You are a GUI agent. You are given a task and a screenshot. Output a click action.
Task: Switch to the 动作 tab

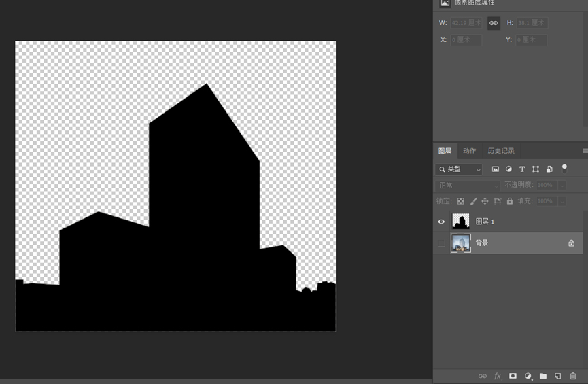(470, 151)
